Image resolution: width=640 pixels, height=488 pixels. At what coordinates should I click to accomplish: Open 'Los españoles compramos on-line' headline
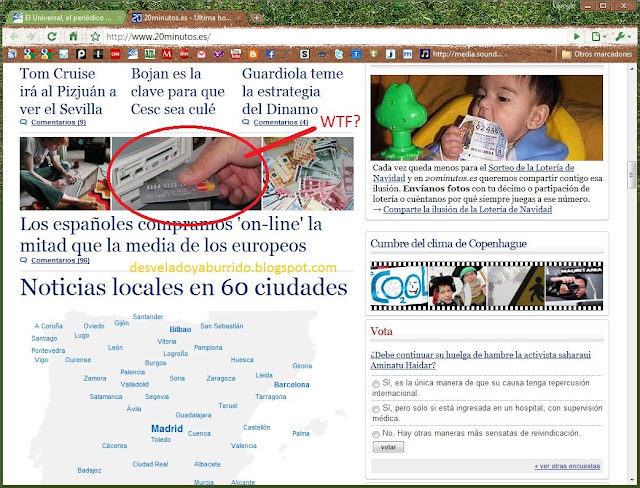point(171,235)
